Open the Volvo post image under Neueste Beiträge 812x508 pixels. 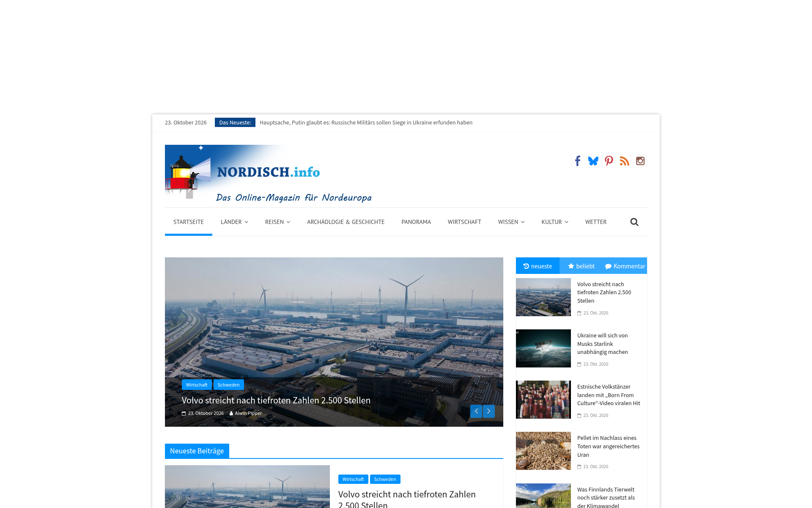tap(247, 486)
